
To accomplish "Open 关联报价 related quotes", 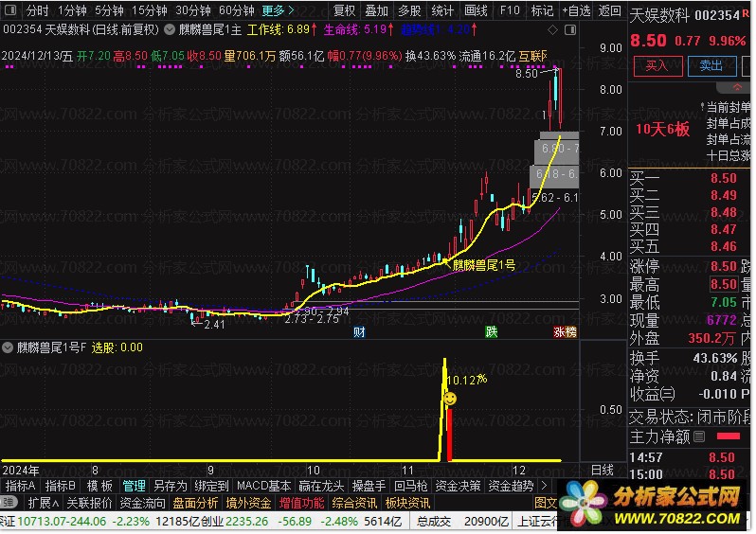I will click(x=89, y=503).
